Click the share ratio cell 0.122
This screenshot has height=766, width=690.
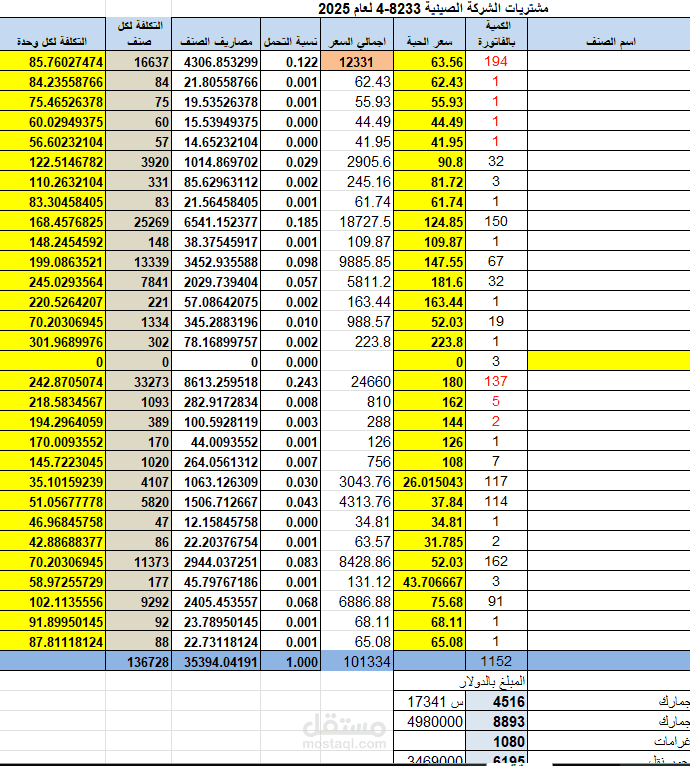point(291,62)
